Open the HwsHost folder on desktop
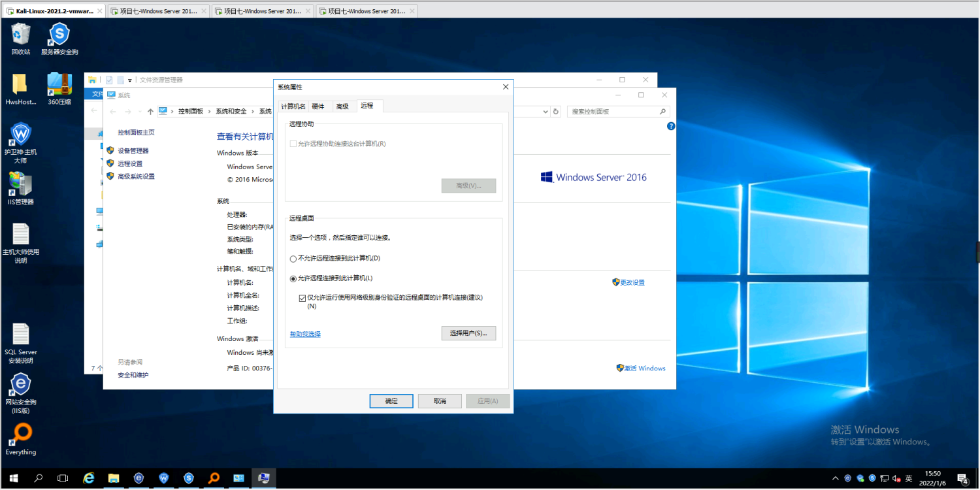The width and height of the screenshot is (980, 490). (x=21, y=90)
